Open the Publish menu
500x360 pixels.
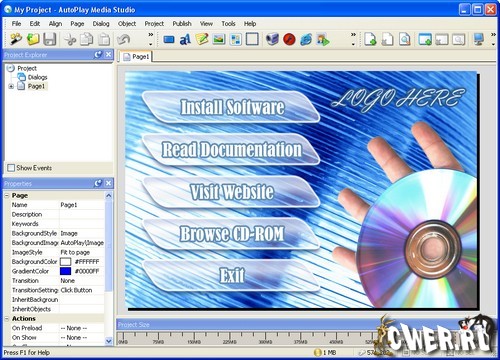point(182,24)
